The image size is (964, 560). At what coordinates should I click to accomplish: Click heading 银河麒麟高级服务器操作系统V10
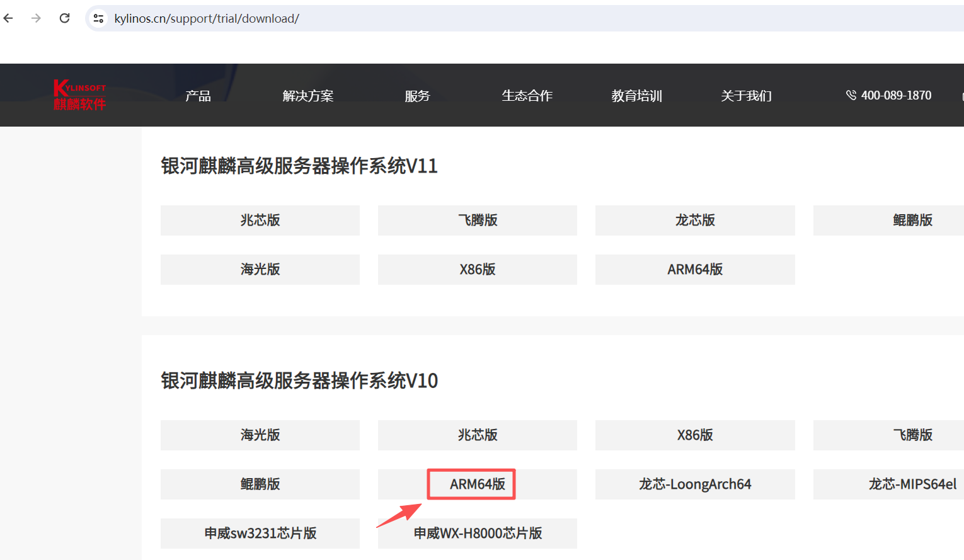tap(299, 381)
